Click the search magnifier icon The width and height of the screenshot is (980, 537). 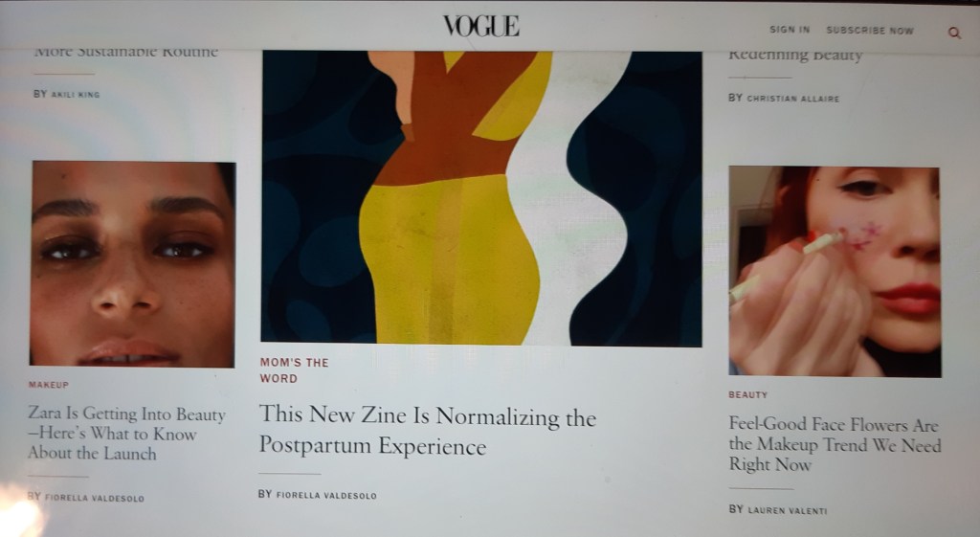pos(954,33)
